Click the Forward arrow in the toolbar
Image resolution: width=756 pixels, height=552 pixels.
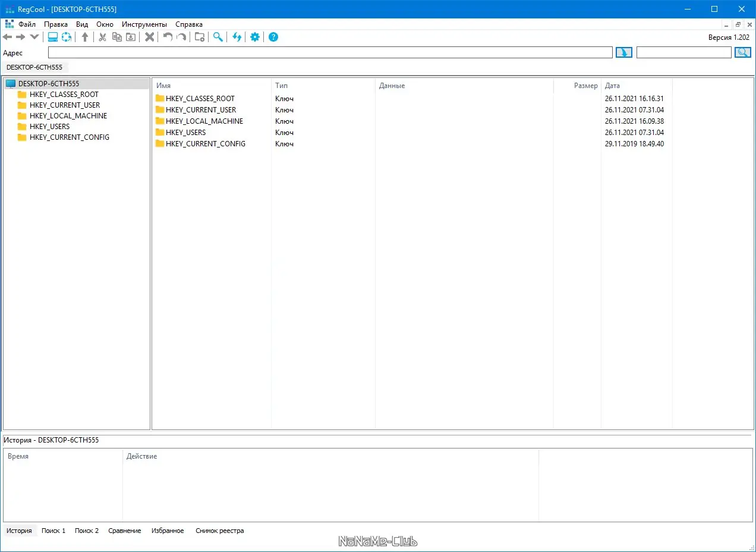21,37
